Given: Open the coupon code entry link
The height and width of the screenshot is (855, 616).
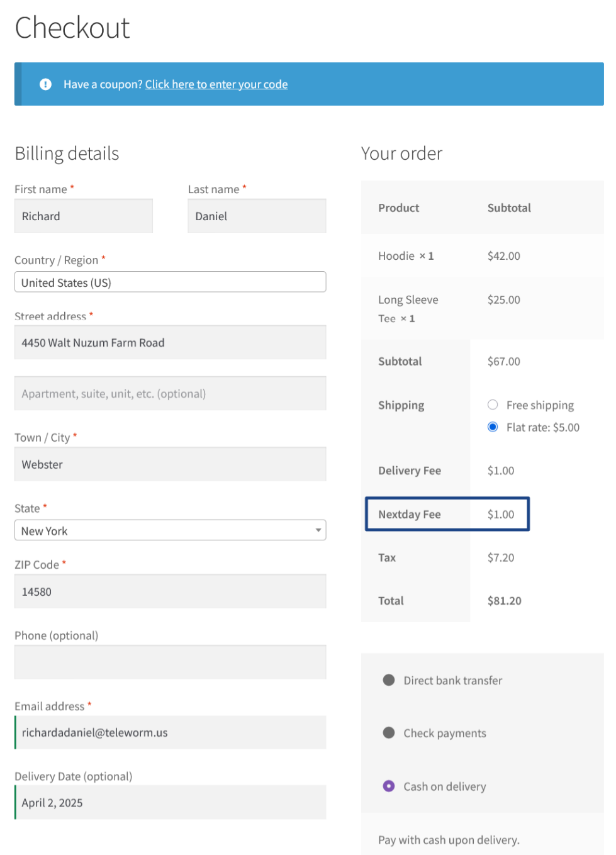Looking at the screenshot, I should (x=216, y=84).
